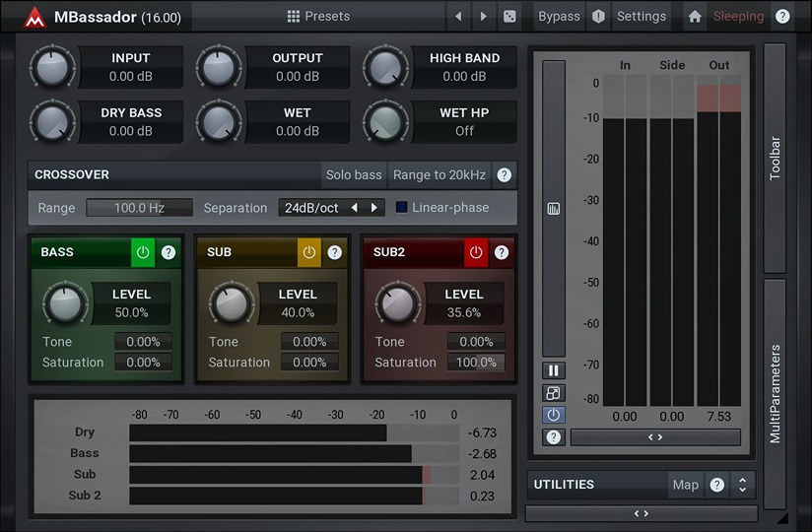Click the Solo bass button
This screenshot has width=812, height=532.
tap(354, 175)
